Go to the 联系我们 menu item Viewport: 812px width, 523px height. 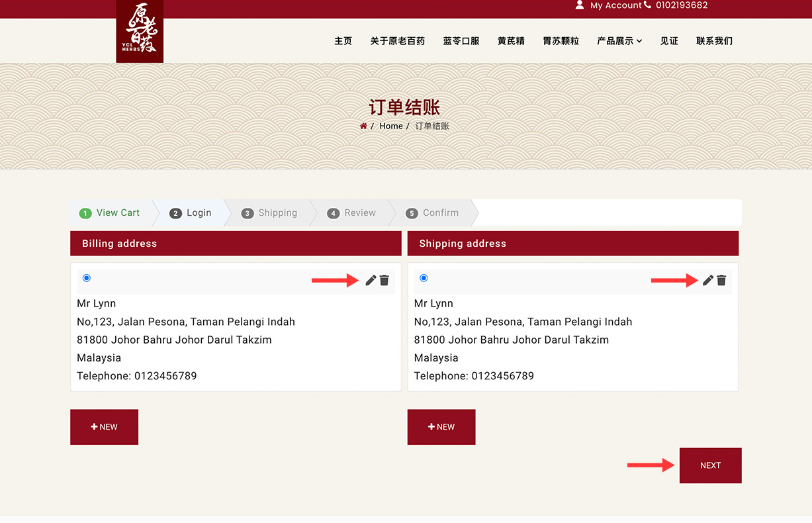(714, 41)
